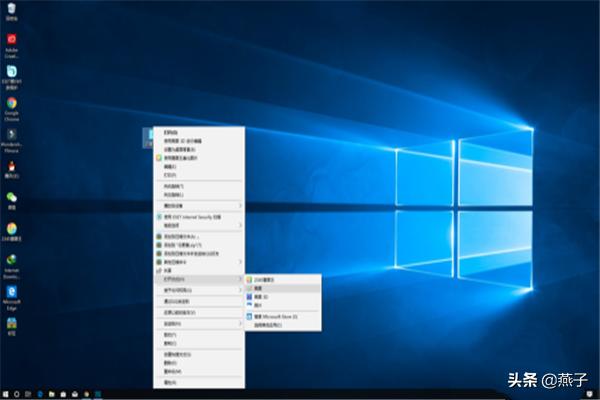Open File Explorer from the taskbar
Image resolution: width=600 pixels, height=400 pixels.
[x=51, y=394]
